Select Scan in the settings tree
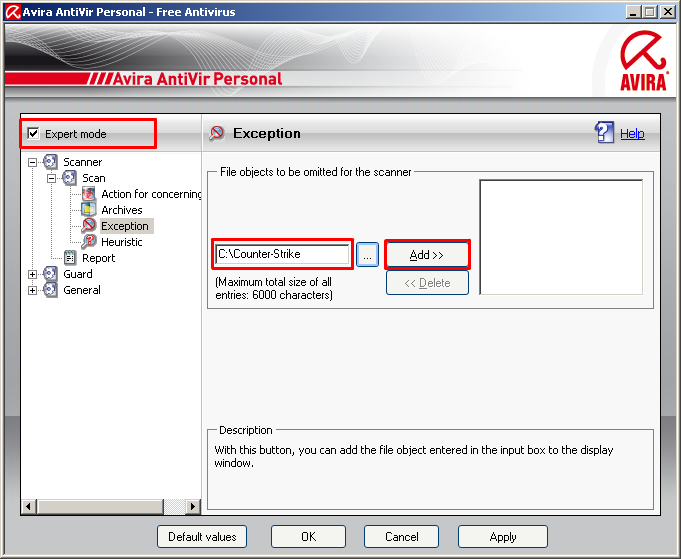 (x=94, y=178)
